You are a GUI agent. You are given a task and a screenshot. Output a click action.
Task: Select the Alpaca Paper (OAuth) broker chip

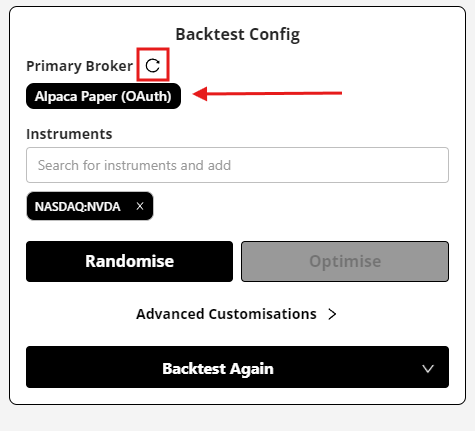103,96
